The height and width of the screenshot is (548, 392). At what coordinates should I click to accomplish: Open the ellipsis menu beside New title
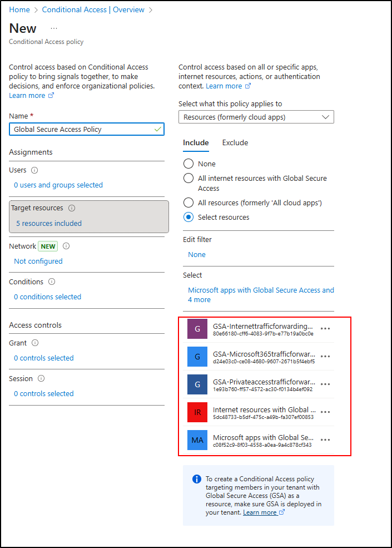[x=54, y=28]
